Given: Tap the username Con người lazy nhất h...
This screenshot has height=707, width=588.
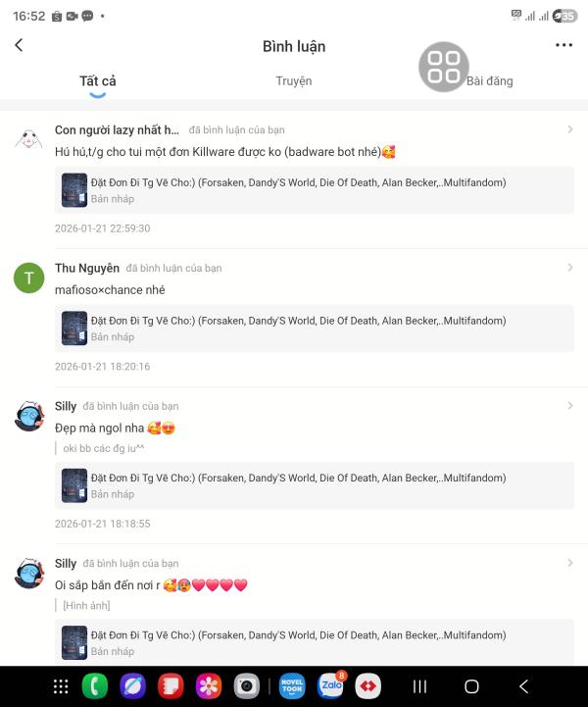Looking at the screenshot, I should click(117, 129).
